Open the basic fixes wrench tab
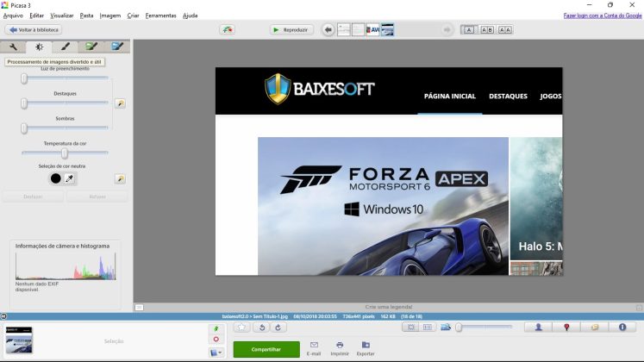 coord(13,47)
